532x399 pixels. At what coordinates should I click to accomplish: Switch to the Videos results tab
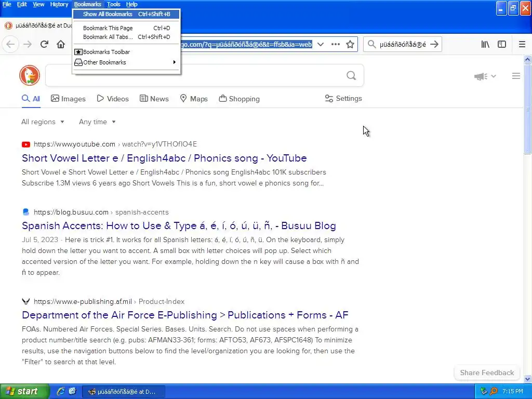[113, 99]
